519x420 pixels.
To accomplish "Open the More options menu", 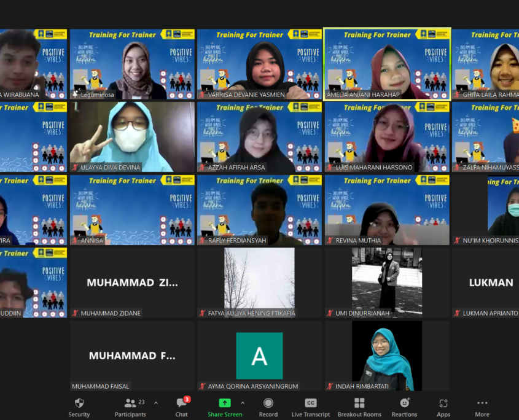I will [482, 405].
